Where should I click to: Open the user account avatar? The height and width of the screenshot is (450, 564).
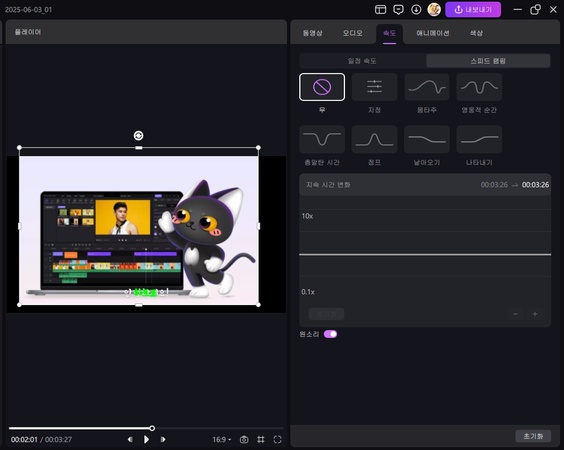click(434, 10)
